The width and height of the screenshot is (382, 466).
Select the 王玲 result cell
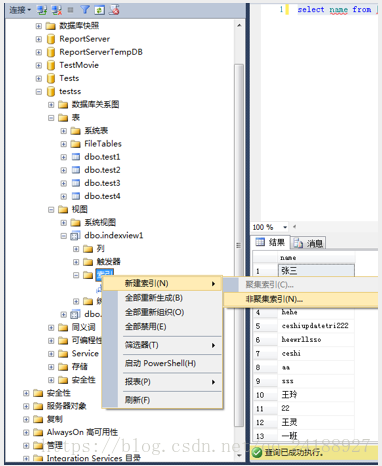pyautogui.click(x=316, y=395)
